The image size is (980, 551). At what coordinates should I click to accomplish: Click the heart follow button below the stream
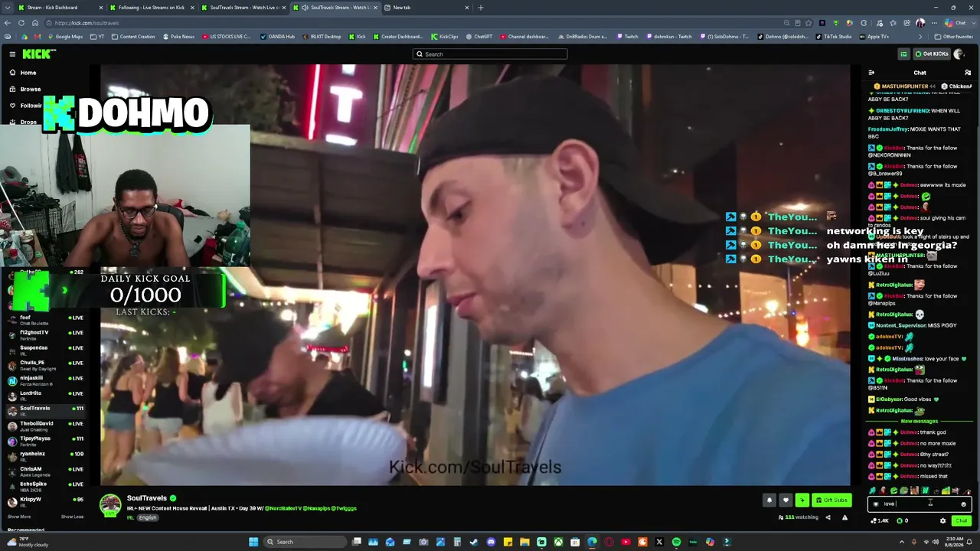coord(786,500)
